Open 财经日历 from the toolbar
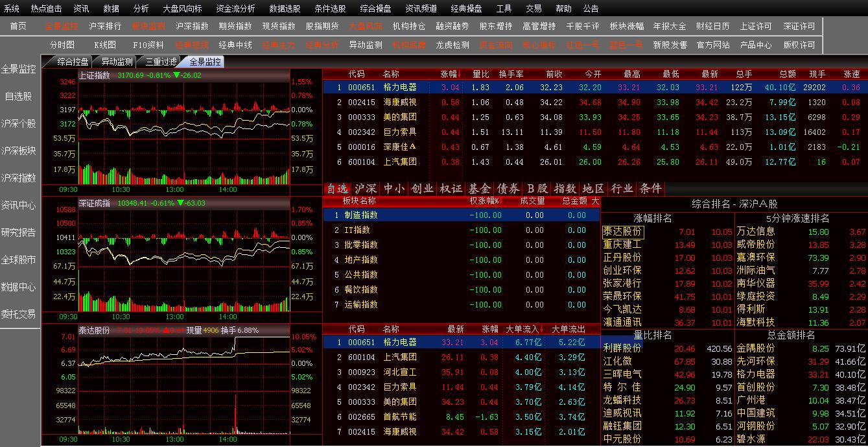 713,26
